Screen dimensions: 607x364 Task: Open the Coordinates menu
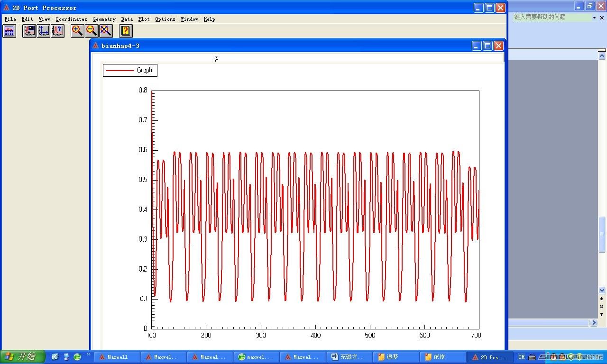71,19
